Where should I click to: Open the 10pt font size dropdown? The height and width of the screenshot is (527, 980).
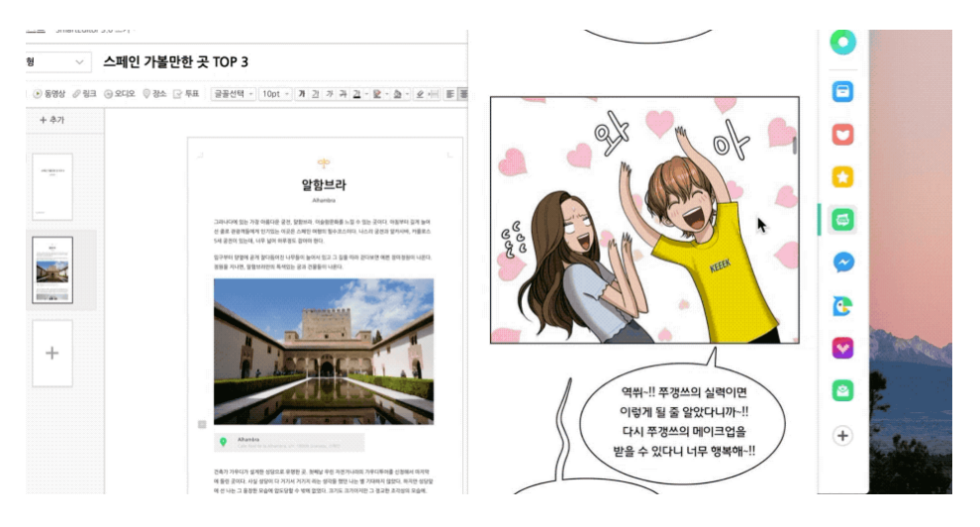click(275, 94)
